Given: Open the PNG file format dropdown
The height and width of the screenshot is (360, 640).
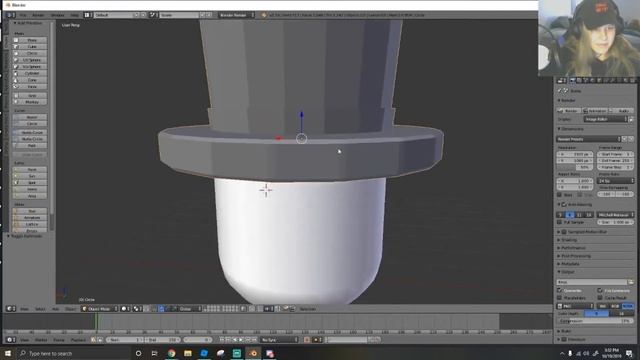Looking at the screenshot, I should tap(576, 306).
